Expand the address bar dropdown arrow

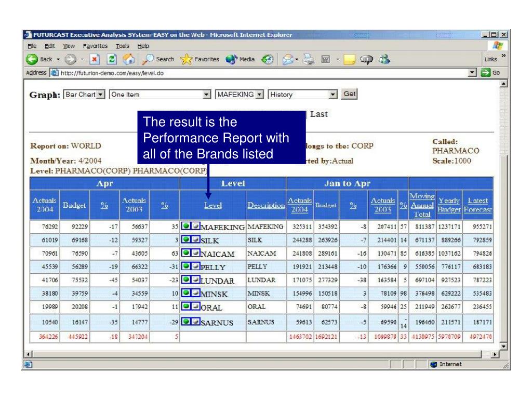(472, 73)
